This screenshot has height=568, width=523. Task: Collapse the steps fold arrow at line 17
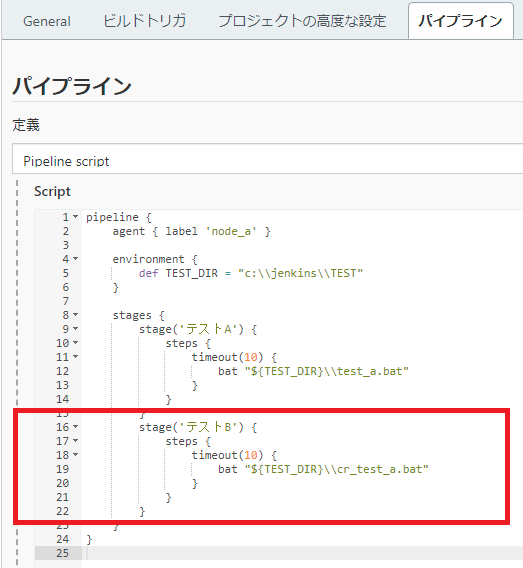tap(75, 441)
